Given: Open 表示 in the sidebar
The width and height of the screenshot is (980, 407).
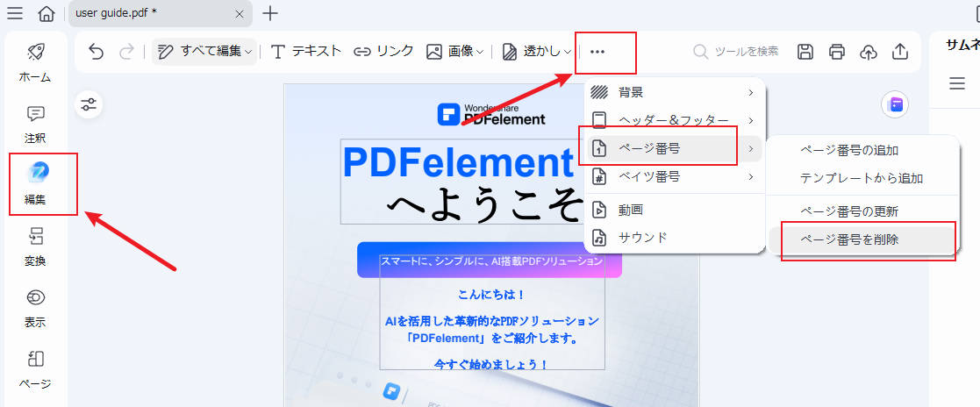Looking at the screenshot, I should 36,308.
